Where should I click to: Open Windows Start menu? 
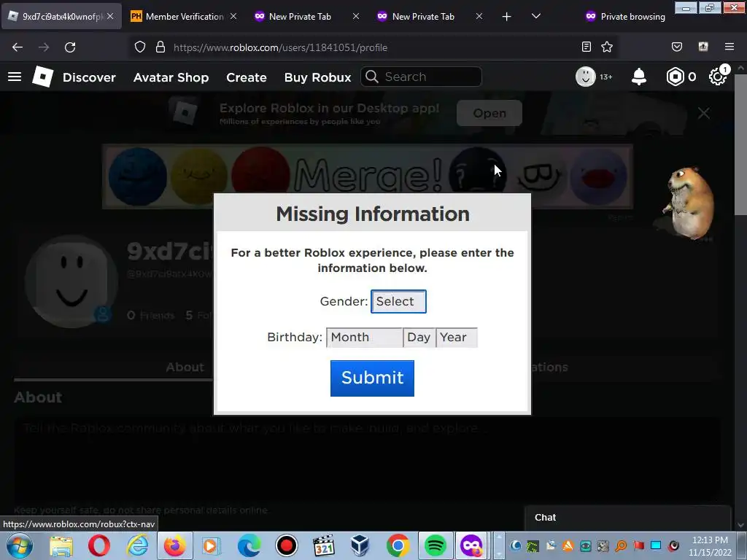pyautogui.click(x=20, y=545)
